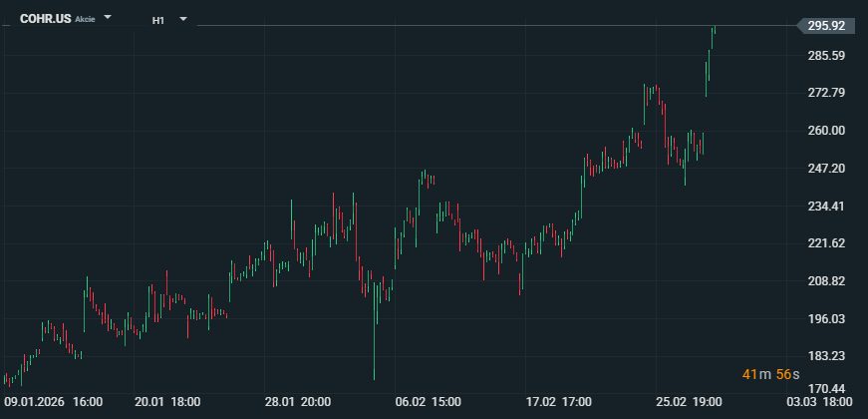This screenshot has width=868, height=419.
Task: Click the 221.62 price axis label
Action: 827,243
